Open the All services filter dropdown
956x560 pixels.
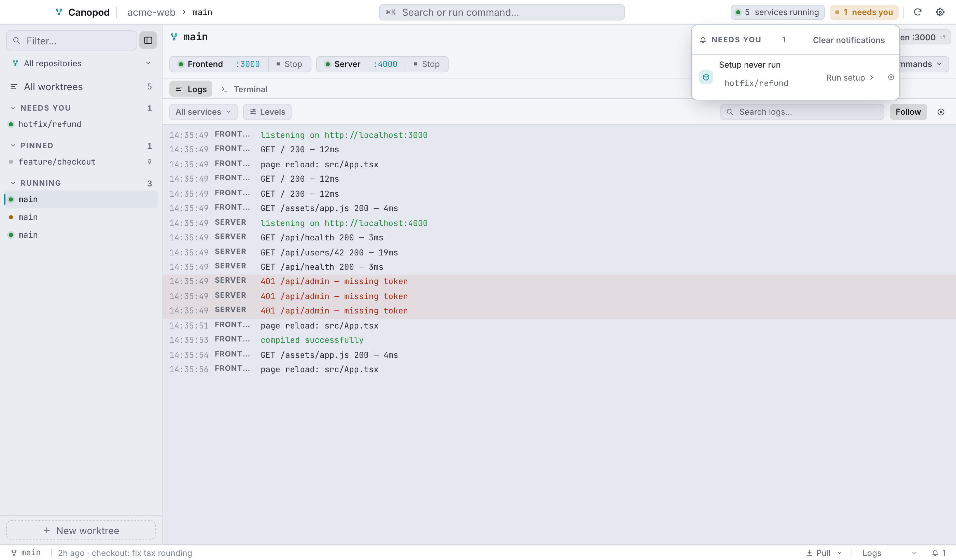pyautogui.click(x=203, y=112)
